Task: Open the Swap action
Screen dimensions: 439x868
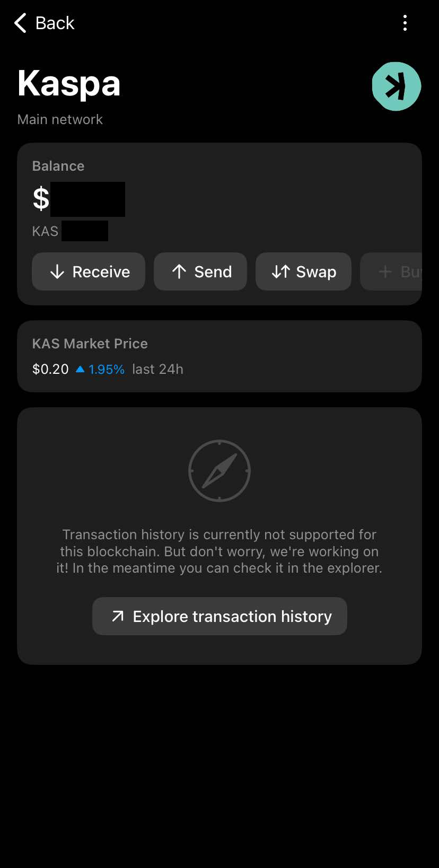Action: (x=303, y=271)
